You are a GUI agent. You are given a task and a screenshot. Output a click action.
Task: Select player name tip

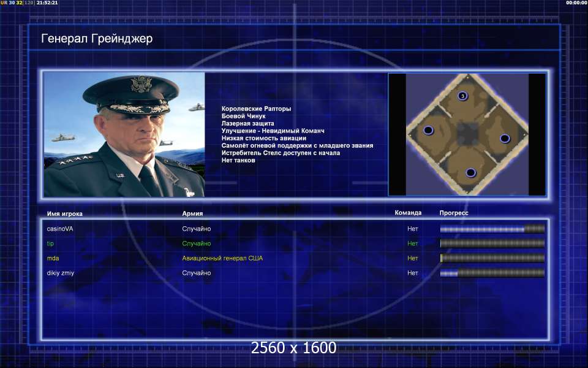click(x=50, y=243)
